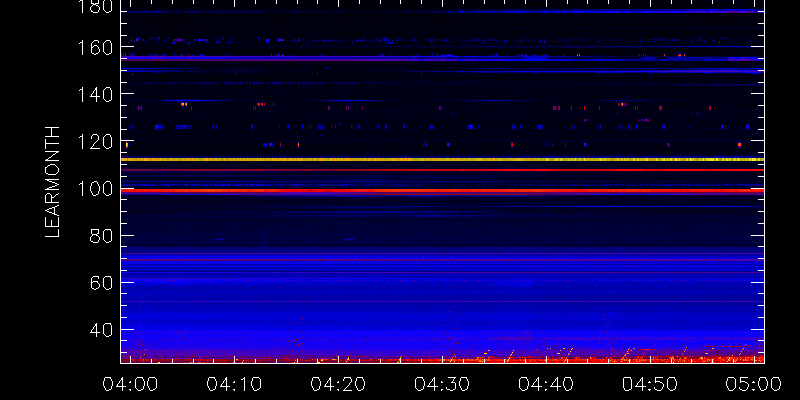Click the 140 frequency axis label
Image resolution: width=800 pixels, height=400 pixels.
click(x=94, y=95)
